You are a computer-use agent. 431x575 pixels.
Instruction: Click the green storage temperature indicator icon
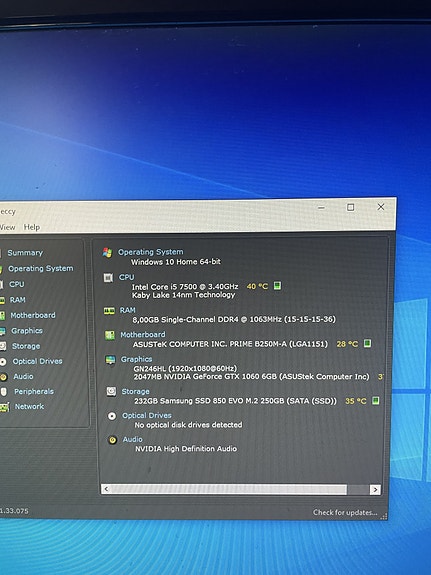coord(375,400)
